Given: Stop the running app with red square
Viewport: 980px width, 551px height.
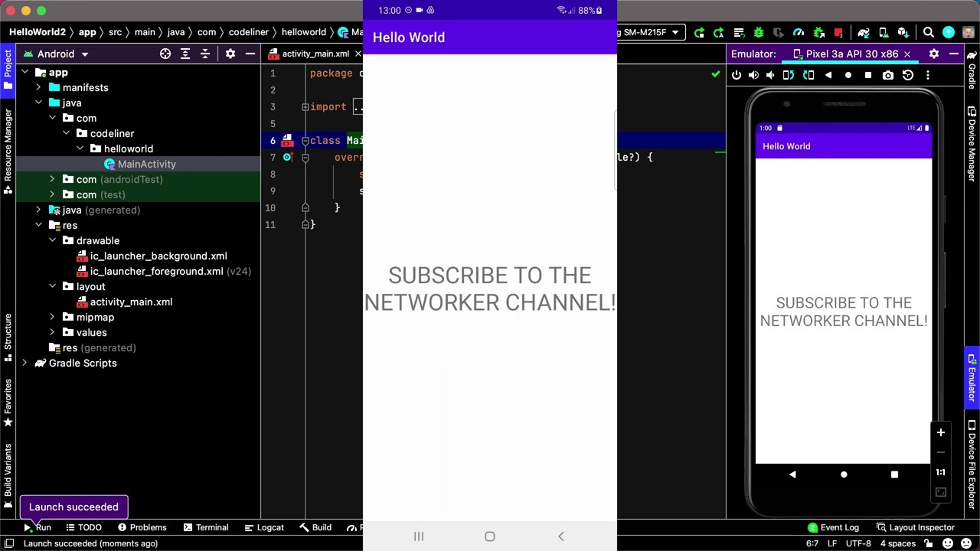Looking at the screenshot, I should (838, 32).
